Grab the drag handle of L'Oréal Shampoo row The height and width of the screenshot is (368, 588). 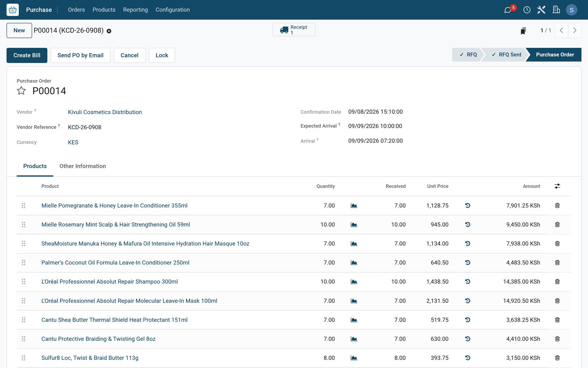click(24, 282)
